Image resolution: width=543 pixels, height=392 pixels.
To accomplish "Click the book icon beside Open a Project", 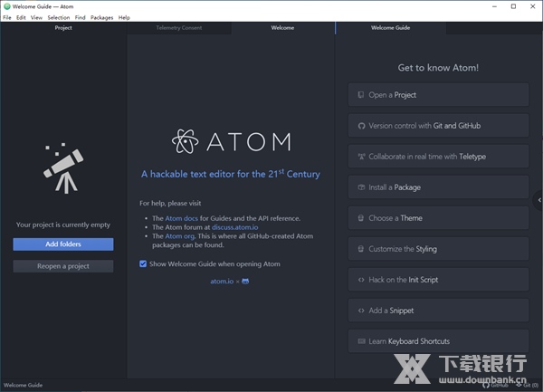I will (361, 95).
